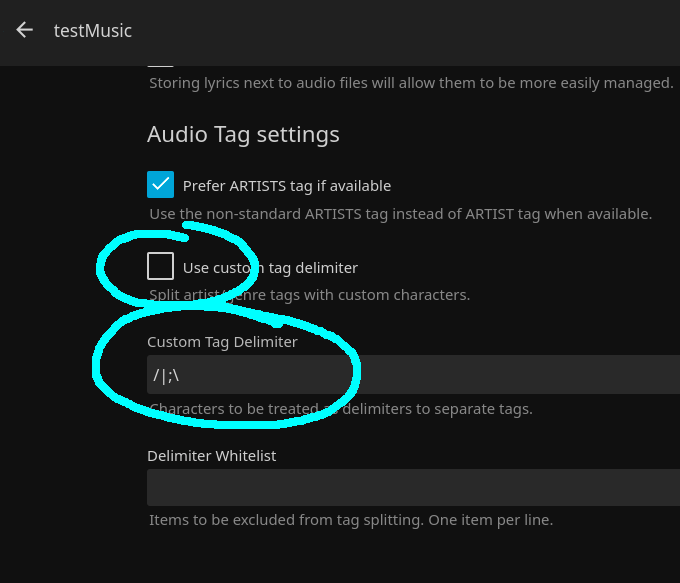Click the 'Storing lyrics next to audio files' description
Viewport: 680px width, 583px height.
tap(410, 83)
